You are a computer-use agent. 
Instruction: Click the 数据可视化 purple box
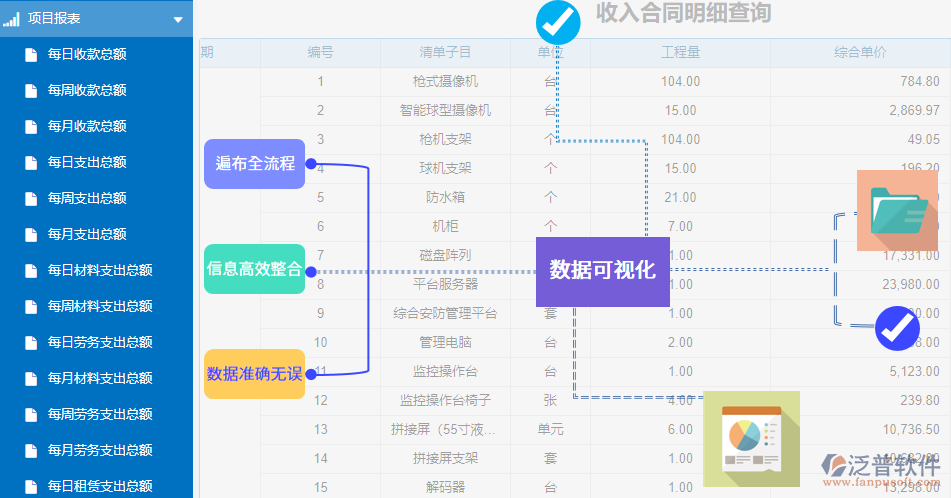[602, 271]
